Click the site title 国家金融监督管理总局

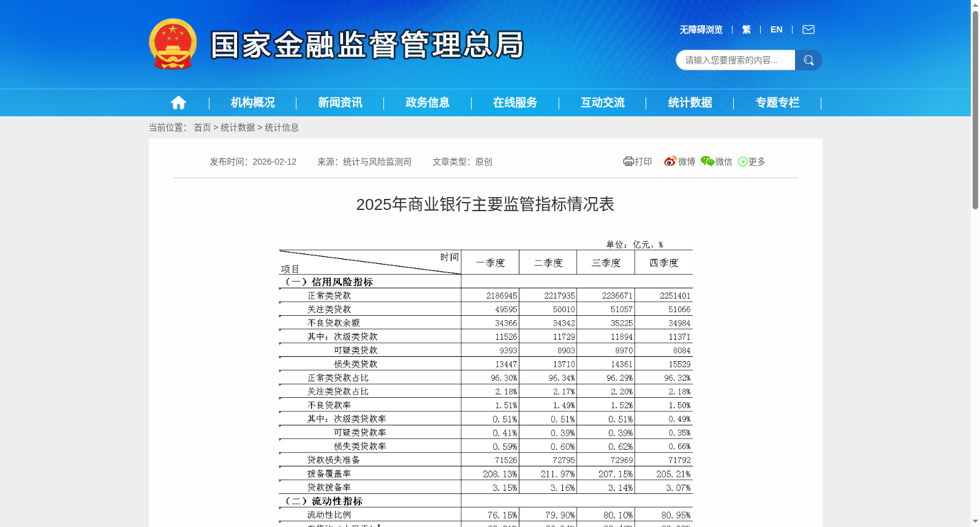point(367,45)
